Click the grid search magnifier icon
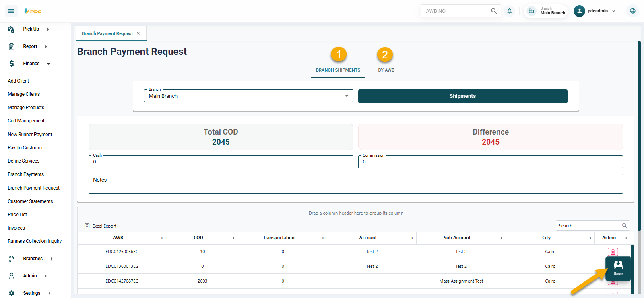 click(625, 226)
